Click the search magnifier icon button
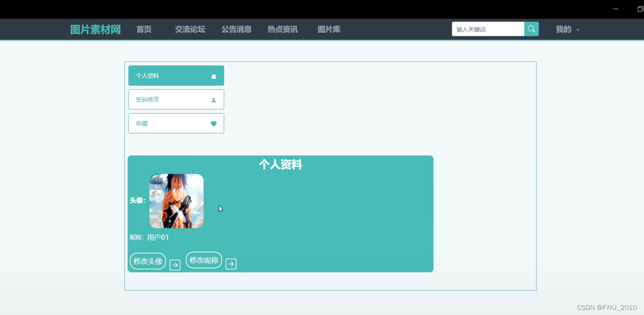Screen dimensions: 644x315 click(531, 29)
